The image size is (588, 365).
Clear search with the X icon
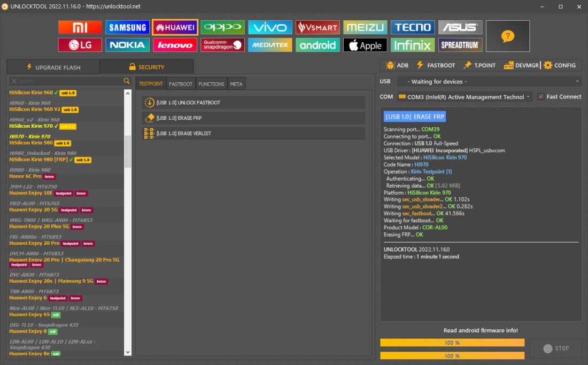[x=14, y=81]
